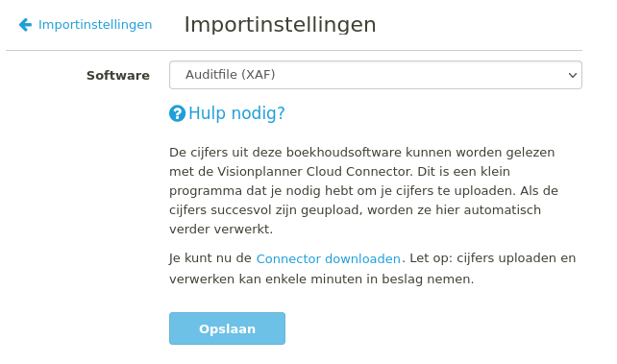
Task: Click the text "verder verwerkt."
Action: coord(221,230)
